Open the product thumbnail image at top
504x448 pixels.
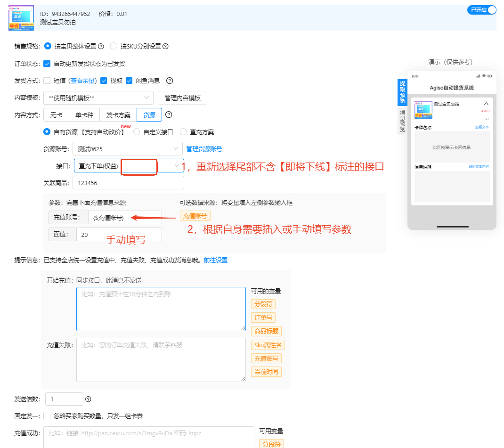pos(21,18)
